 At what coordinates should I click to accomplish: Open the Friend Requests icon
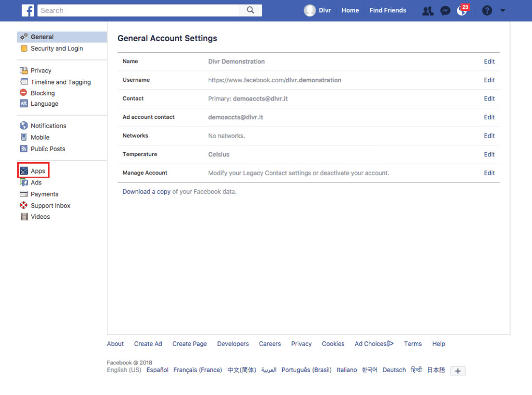pos(428,11)
